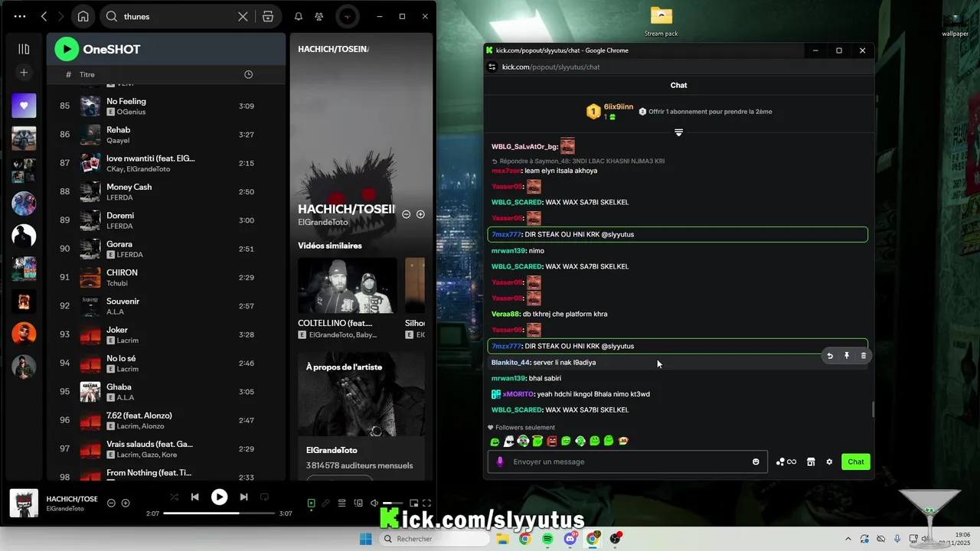
Task: Open the now playing album cover in player bar
Action: (x=24, y=503)
